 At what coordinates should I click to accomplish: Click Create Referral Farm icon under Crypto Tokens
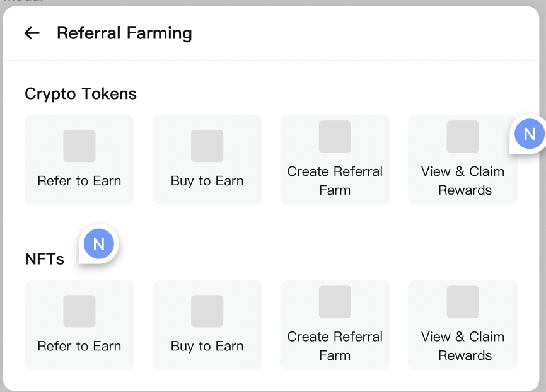[x=335, y=137]
